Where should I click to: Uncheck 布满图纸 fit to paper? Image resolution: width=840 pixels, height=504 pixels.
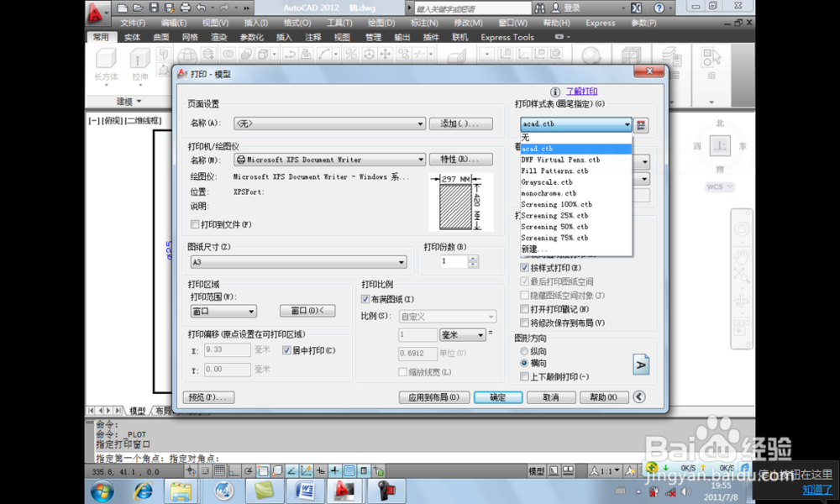coord(365,299)
